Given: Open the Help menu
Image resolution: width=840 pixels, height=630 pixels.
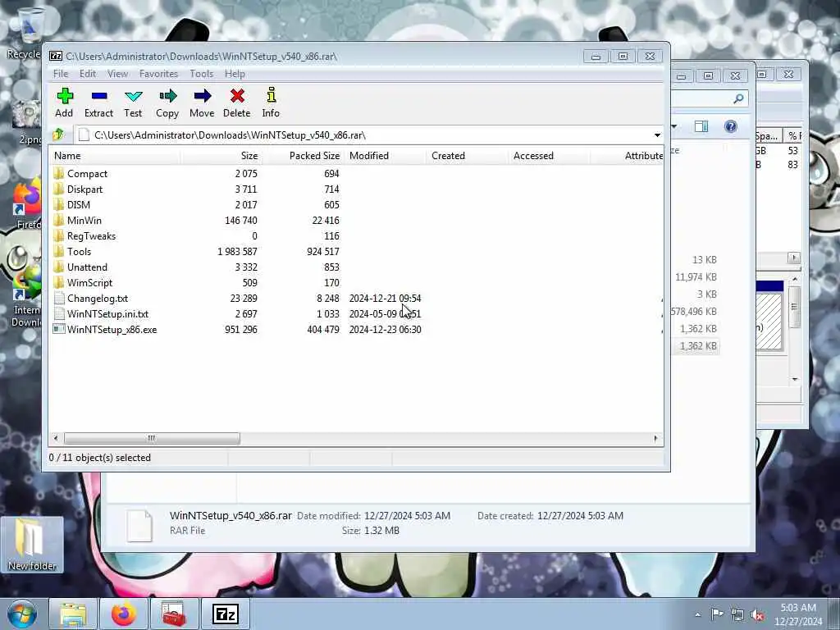Looking at the screenshot, I should (x=235, y=74).
